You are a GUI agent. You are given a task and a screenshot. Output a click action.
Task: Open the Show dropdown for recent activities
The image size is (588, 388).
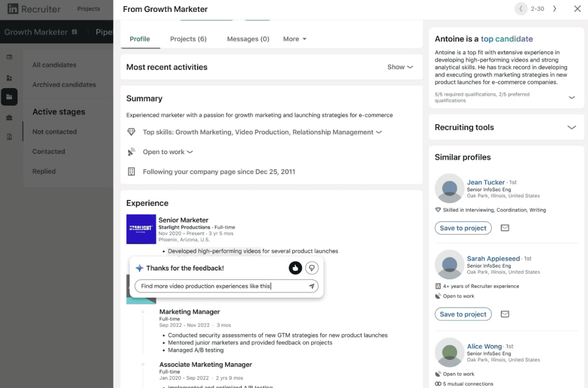point(400,67)
